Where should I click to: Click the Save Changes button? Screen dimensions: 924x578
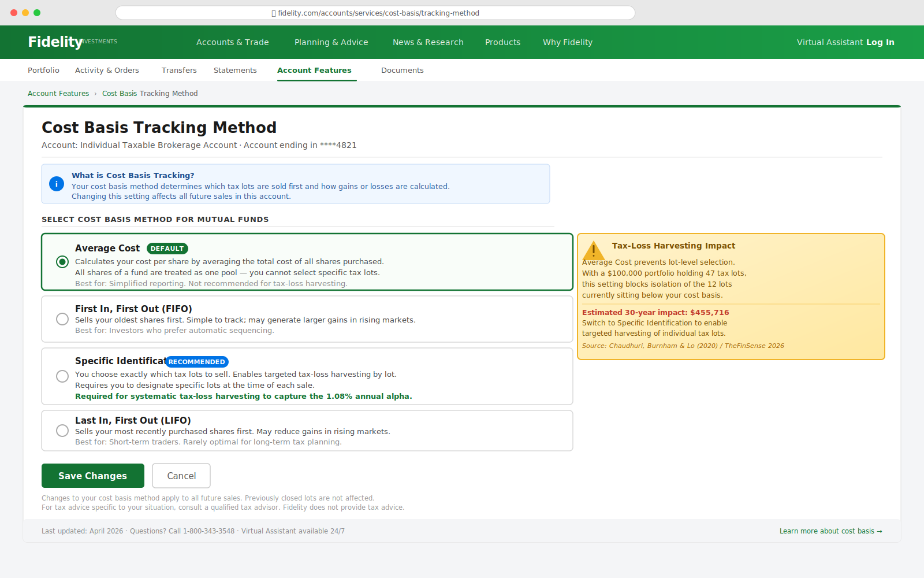pos(92,475)
